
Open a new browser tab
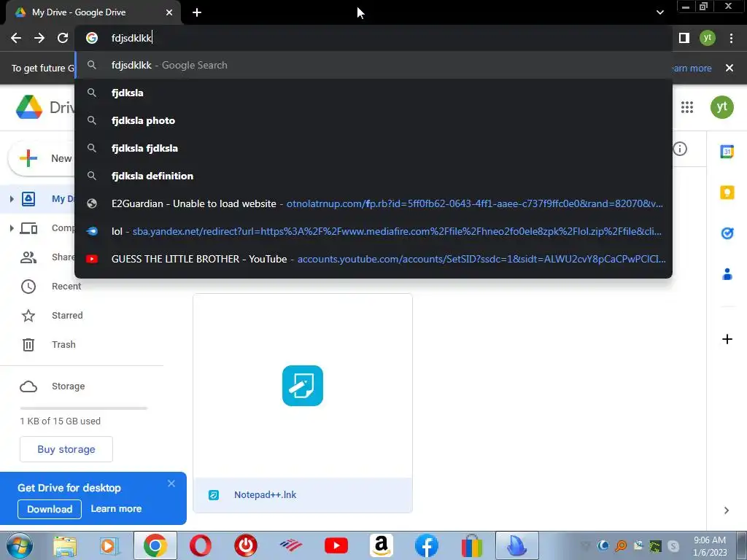coord(197,12)
